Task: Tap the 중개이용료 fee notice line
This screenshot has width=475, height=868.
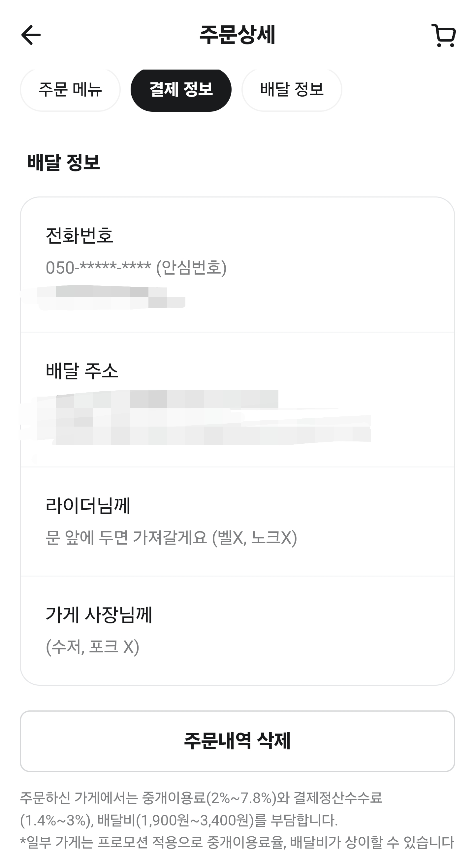Action: [x=201, y=798]
